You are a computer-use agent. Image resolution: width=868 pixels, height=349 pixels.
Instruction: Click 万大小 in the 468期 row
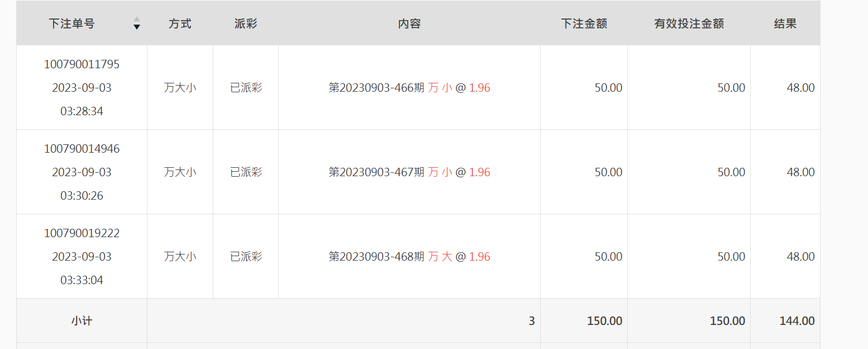click(x=180, y=257)
